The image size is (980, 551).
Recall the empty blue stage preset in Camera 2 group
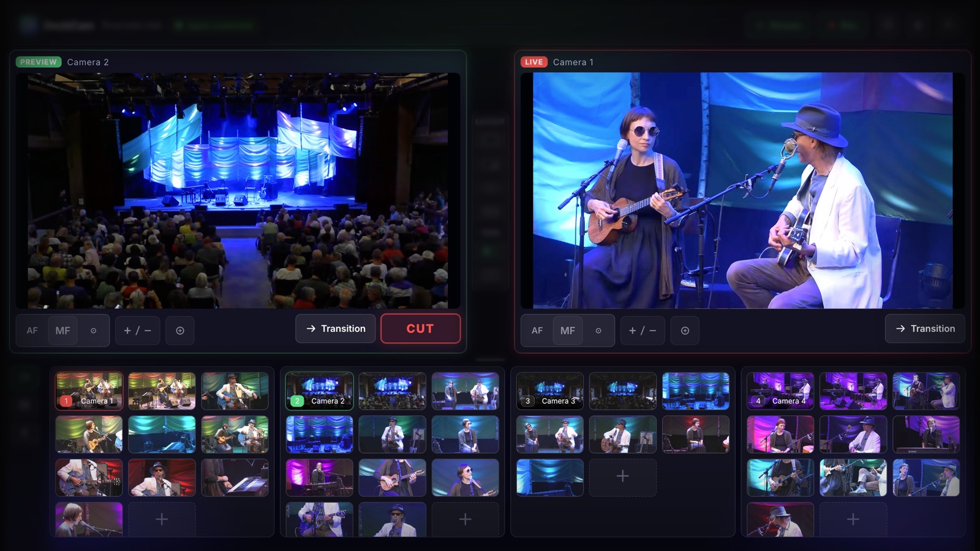click(x=320, y=435)
